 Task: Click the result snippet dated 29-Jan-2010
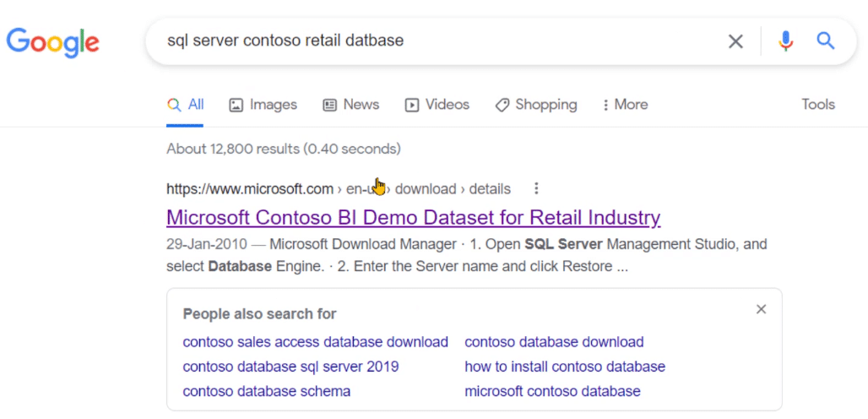(467, 255)
